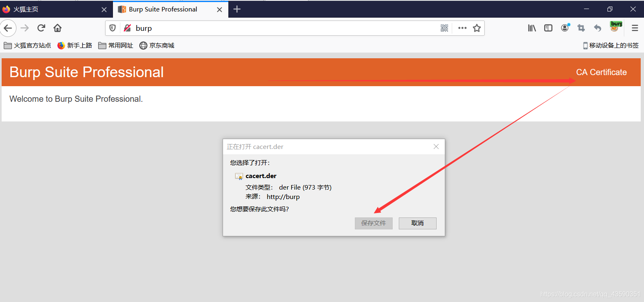Click the burp proxy extension icon
644x302 pixels.
pyautogui.click(x=616, y=27)
